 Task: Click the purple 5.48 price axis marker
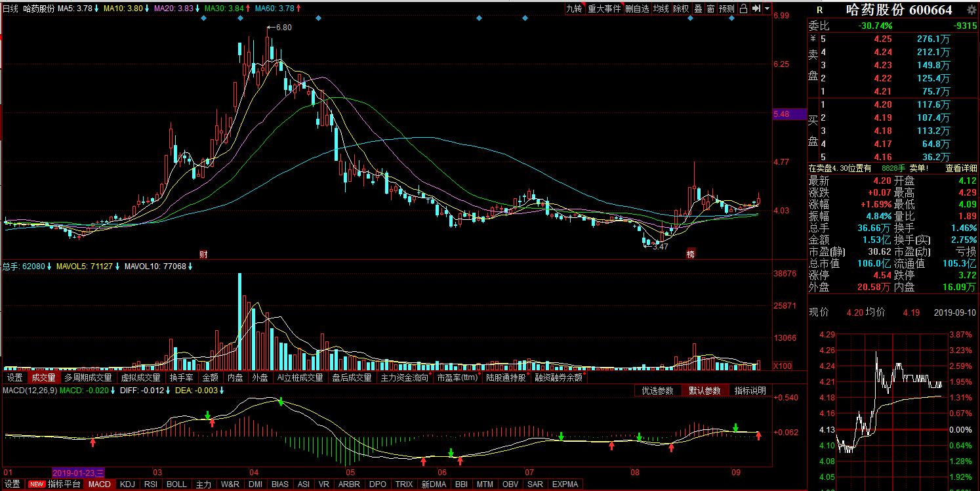tap(789, 114)
